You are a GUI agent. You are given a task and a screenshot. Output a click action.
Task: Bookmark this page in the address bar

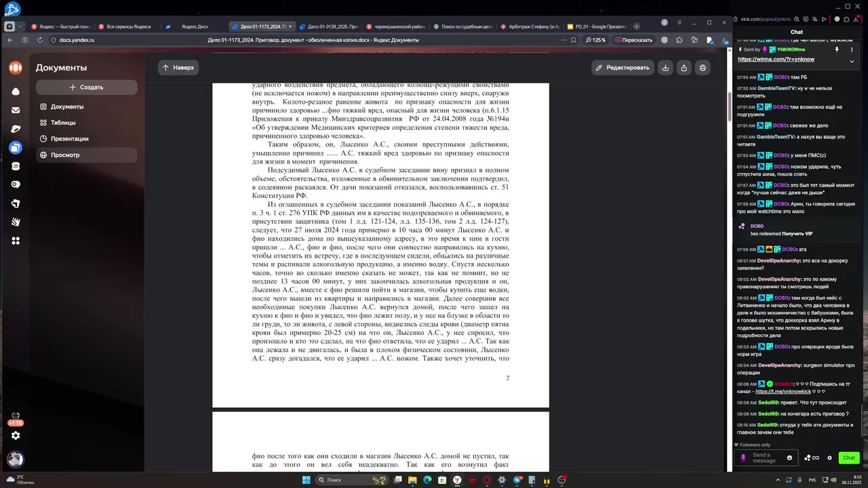pyautogui.click(x=573, y=40)
